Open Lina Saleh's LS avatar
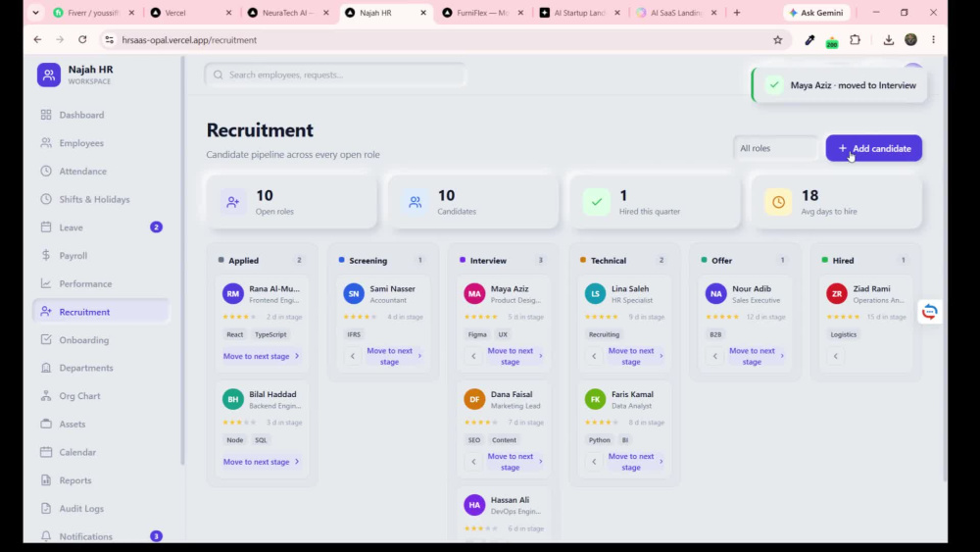Image resolution: width=980 pixels, height=552 pixels. coord(595,294)
